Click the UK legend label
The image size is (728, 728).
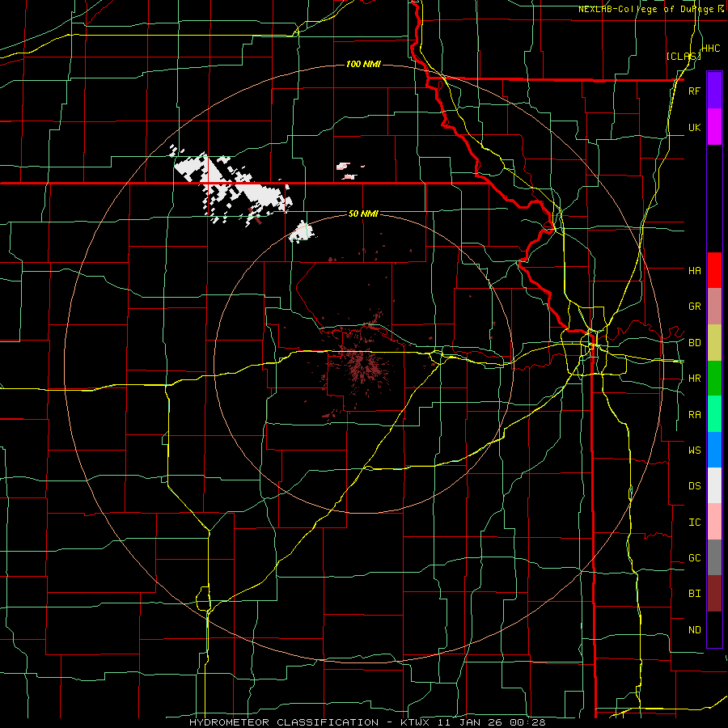coord(694,127)
